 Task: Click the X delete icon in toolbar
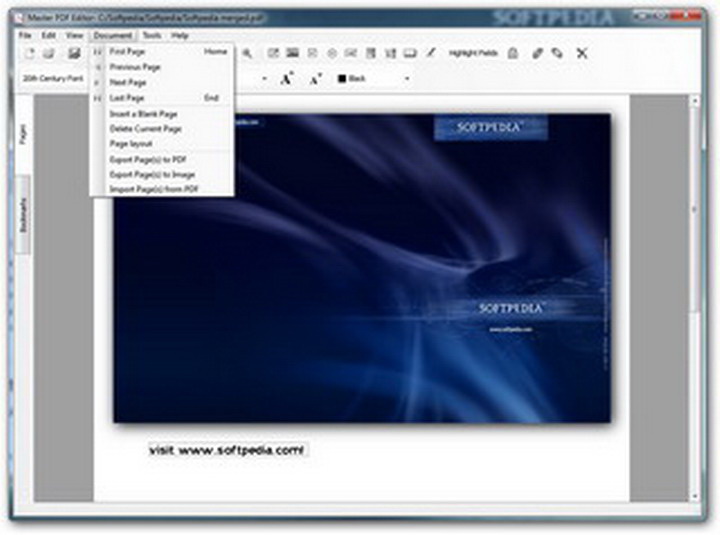(582, 54)
